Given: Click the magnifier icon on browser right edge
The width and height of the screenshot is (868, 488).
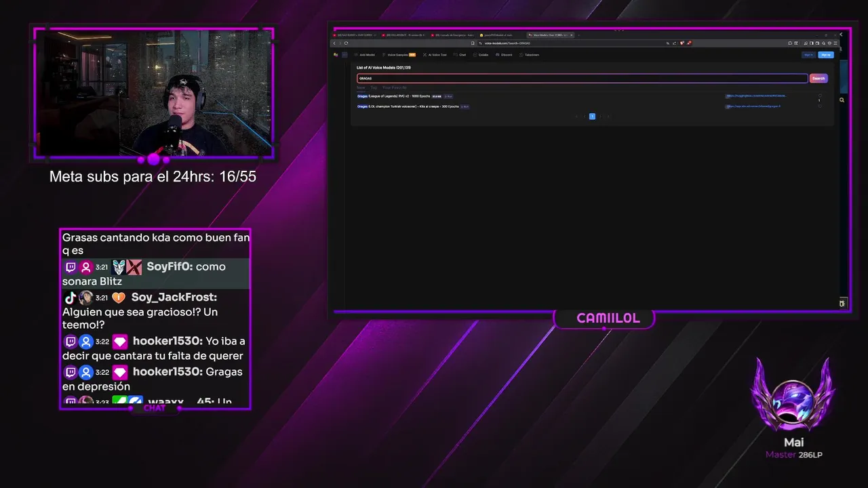Looking at the screenshot, I should (842, 100).
